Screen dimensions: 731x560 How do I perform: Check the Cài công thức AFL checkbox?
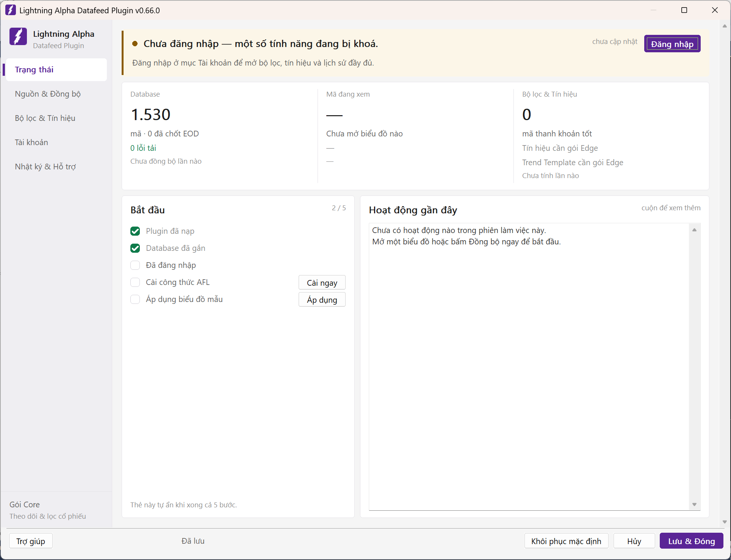tap(135, 282)
